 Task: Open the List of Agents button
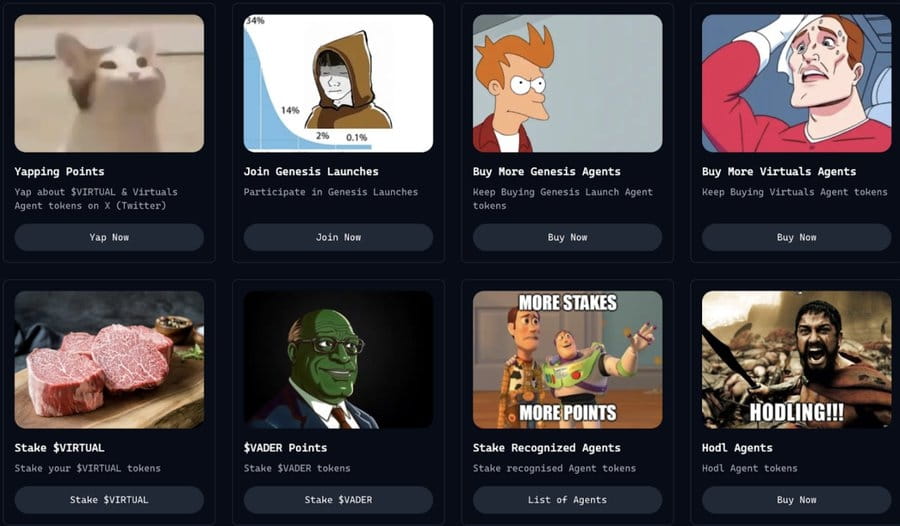[x=567, y=500]
